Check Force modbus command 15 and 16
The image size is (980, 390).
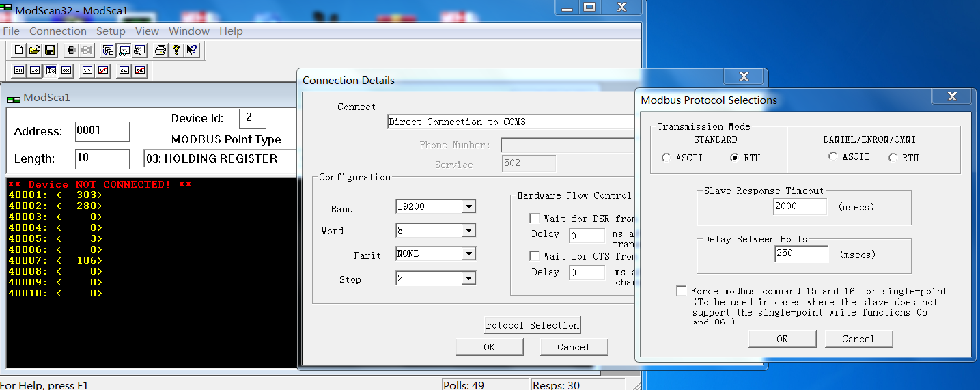click(x=681, y=291)
